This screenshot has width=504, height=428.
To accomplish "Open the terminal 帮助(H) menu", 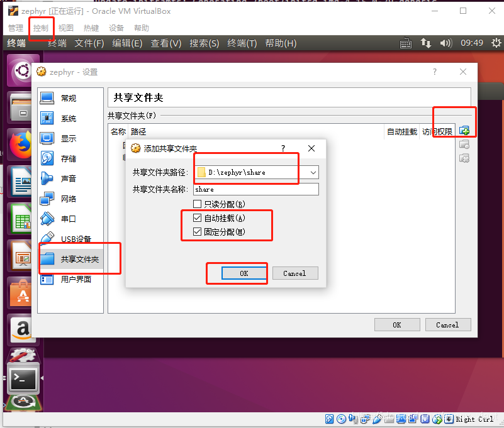I will pyautogui.click(x=281, y=43).
